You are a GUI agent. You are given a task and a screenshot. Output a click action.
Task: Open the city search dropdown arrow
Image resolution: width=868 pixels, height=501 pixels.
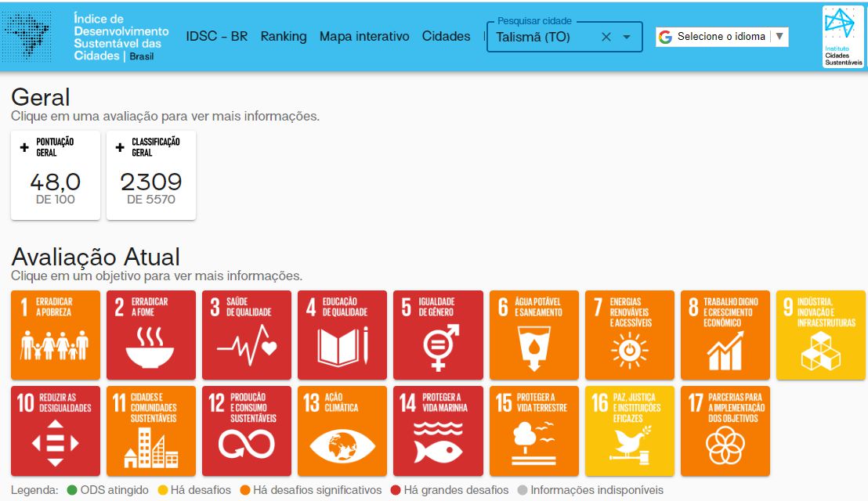(627, 37)
